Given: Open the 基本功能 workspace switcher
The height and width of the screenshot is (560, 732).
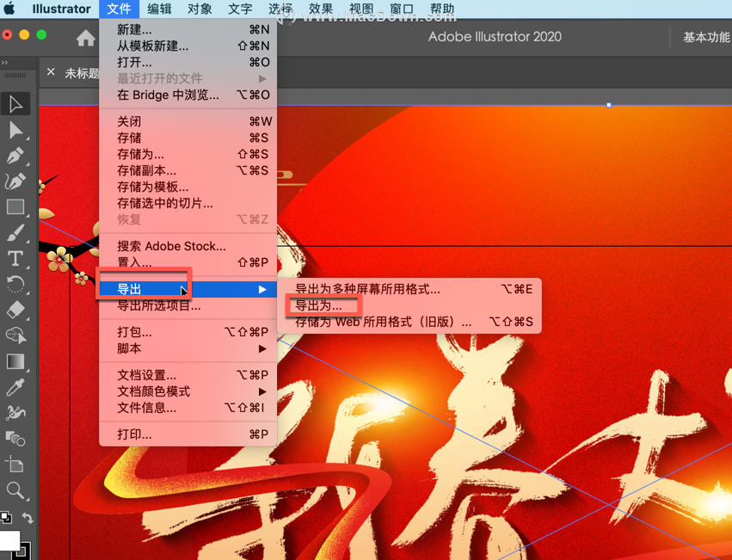Looking at the screenshot, I should (x=706, y=37).
